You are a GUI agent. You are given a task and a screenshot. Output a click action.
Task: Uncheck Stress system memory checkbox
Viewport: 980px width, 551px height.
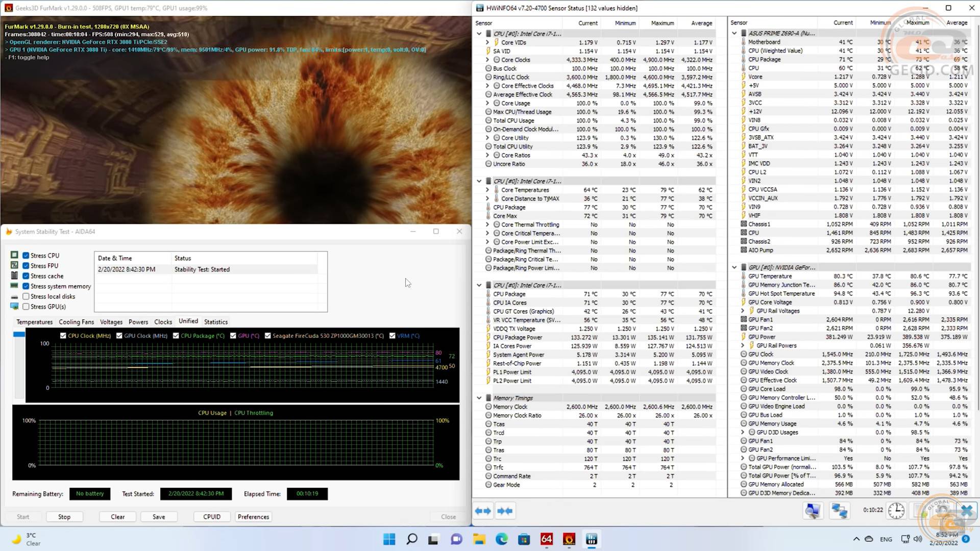[x=26, y=286]
